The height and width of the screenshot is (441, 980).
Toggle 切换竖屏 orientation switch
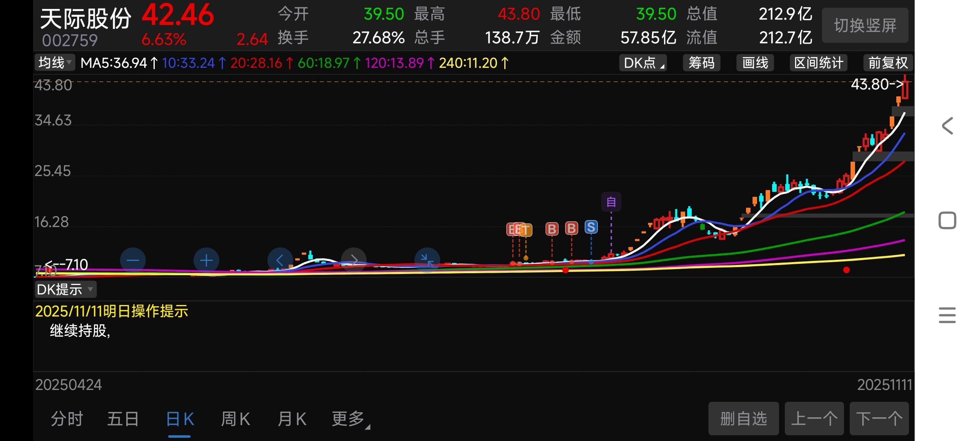[x=865, y=25]
